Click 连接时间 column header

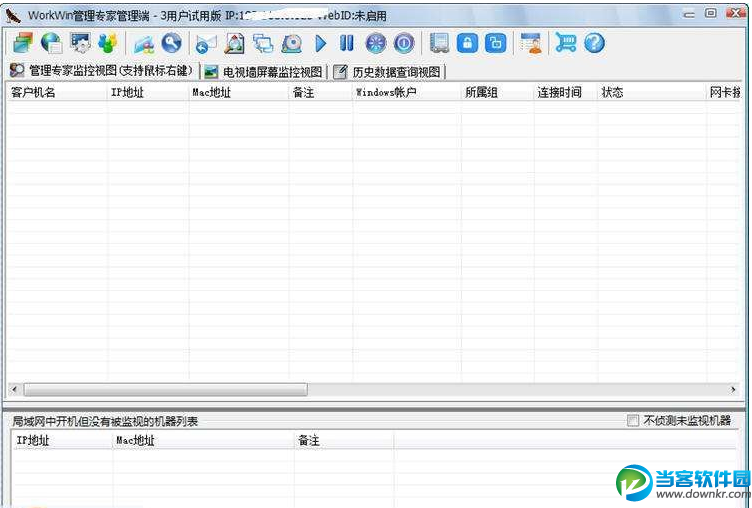[x=565, y=92]
